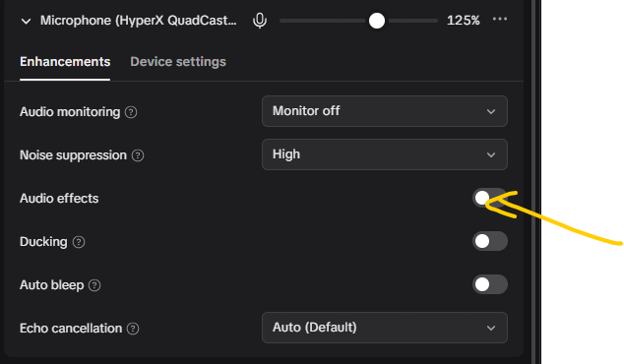Enable the Auto bleep toggle

(490, 284)
